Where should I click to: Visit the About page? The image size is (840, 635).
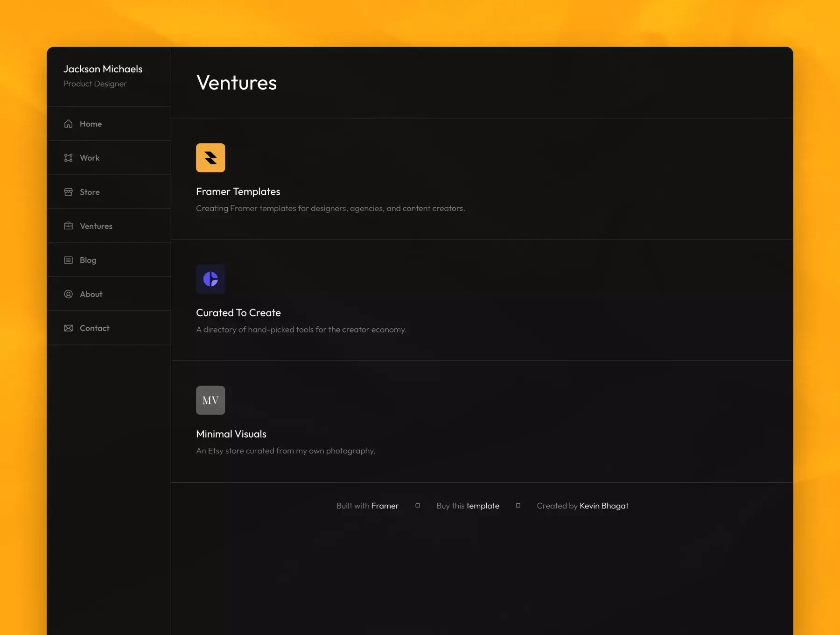click(x=109, y=294)
